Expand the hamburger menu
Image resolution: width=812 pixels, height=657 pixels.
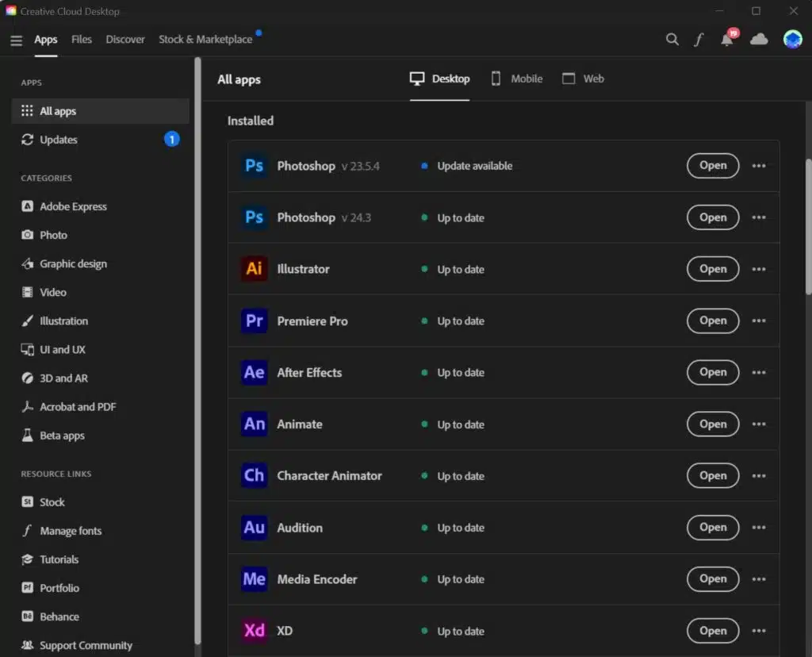point(16,40)
